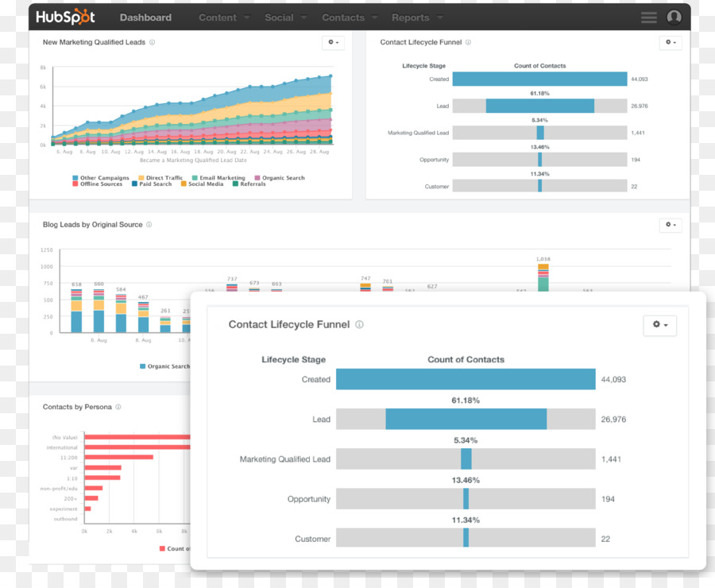Click Created bar in small funnel
The image size is (715, 588).
point(540,79)
